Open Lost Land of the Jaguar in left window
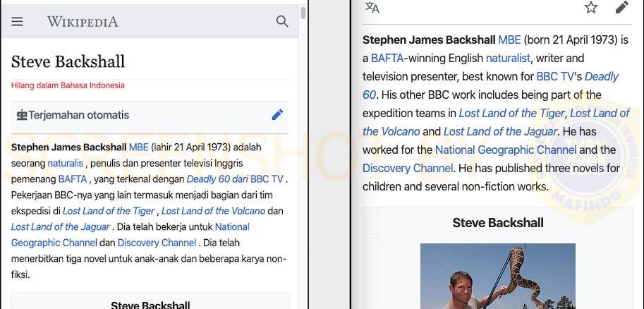Image resolution: width=644 pixels, height=309 pixels. click(61, 227)
